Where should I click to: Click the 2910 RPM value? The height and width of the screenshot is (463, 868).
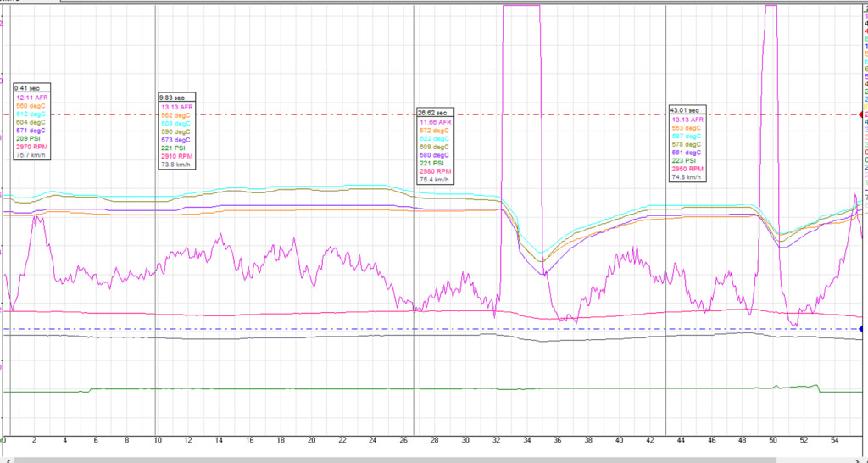point(175,157)
